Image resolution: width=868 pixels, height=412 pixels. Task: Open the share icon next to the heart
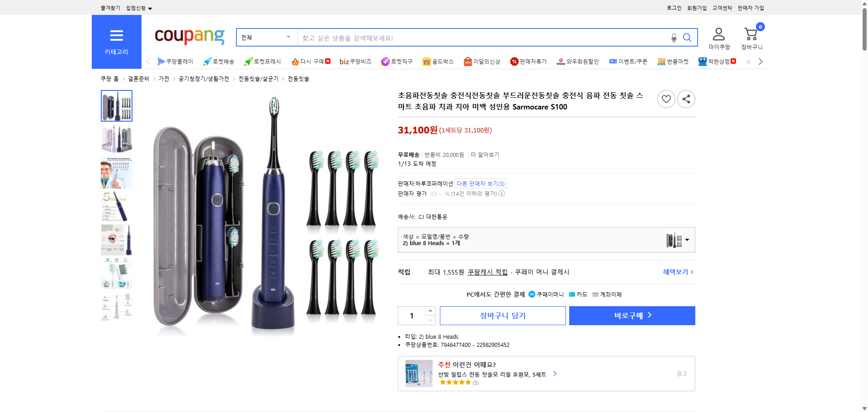pos(686,99)
